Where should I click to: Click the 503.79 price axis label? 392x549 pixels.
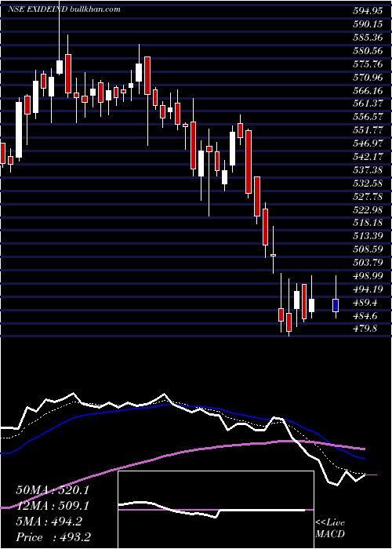click(x=368, y=263)
